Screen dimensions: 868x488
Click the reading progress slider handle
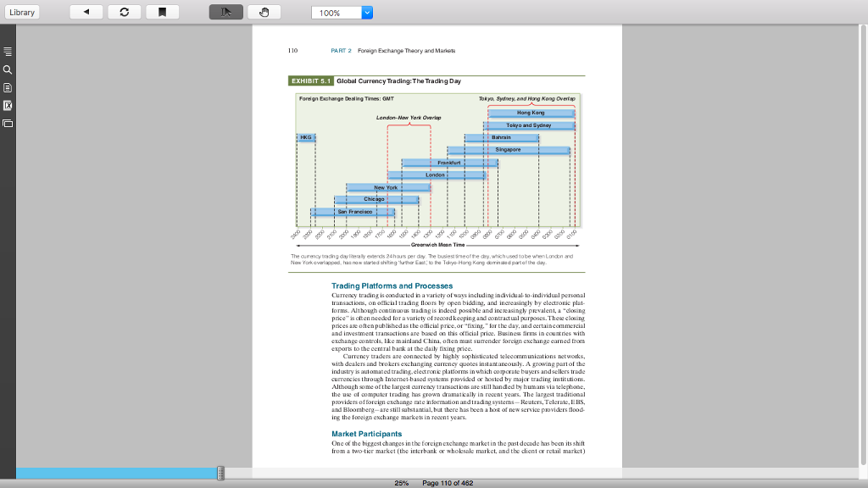click(x=220, y=473)
